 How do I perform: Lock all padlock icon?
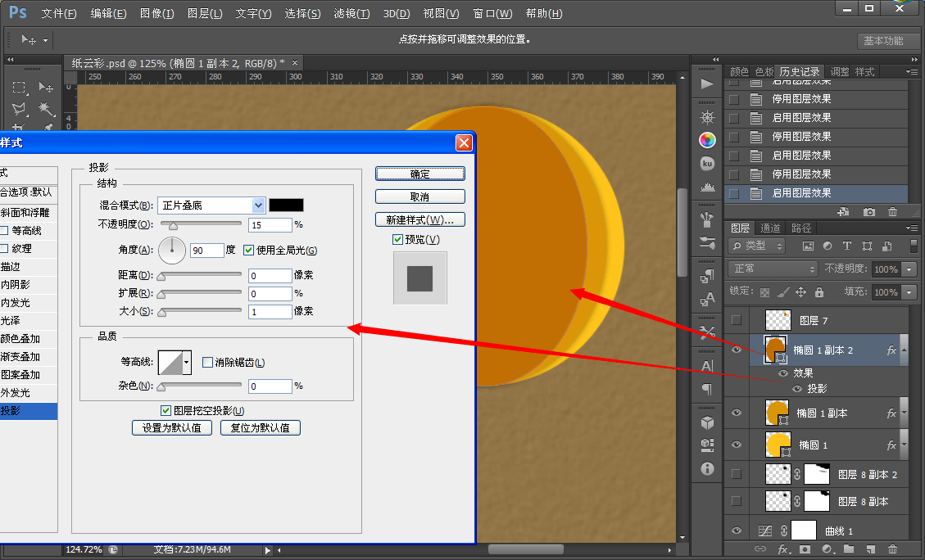818,291
